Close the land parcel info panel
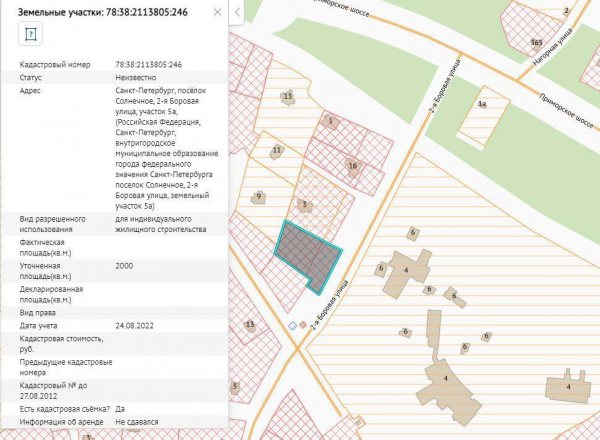600x440 pixels. tap(216, 10)
